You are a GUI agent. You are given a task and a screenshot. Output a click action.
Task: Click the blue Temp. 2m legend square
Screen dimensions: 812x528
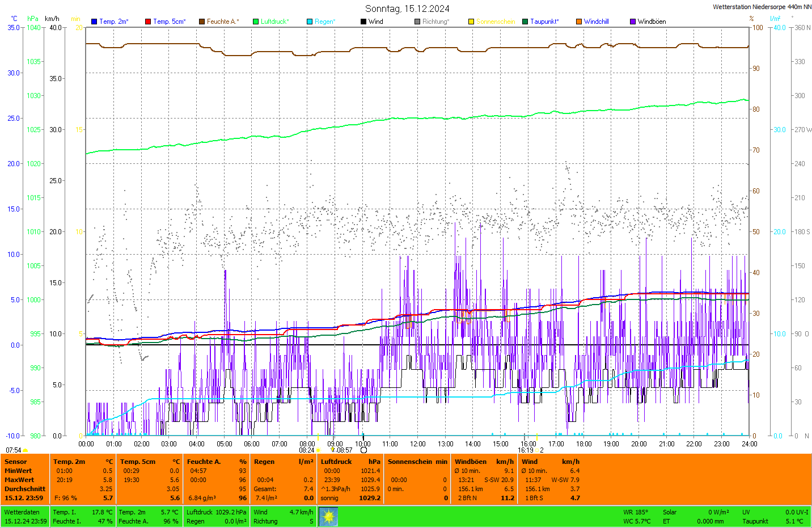[94, 22]
